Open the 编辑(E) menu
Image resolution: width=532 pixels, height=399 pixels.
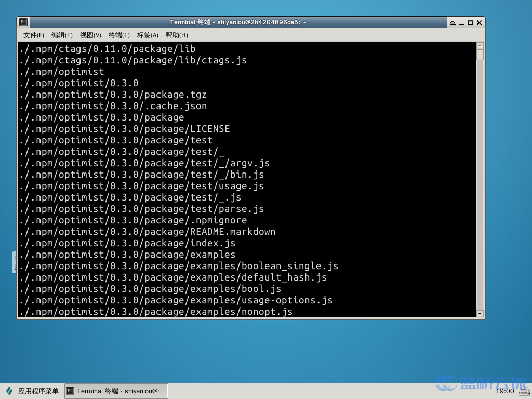pos(62,35)
